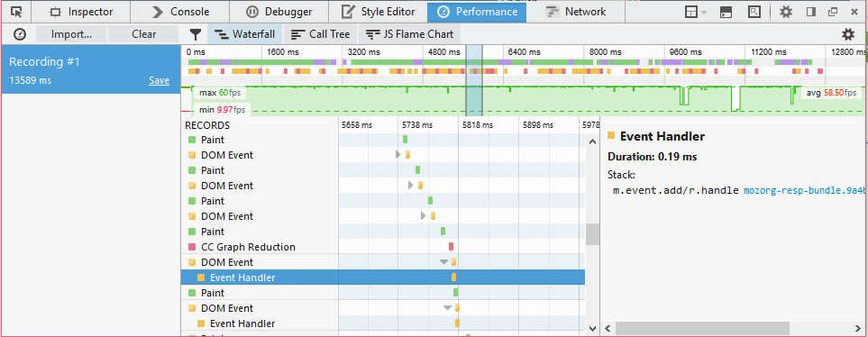Open the Network tab
Screen dimensions: 868x337
click(575, 11)
